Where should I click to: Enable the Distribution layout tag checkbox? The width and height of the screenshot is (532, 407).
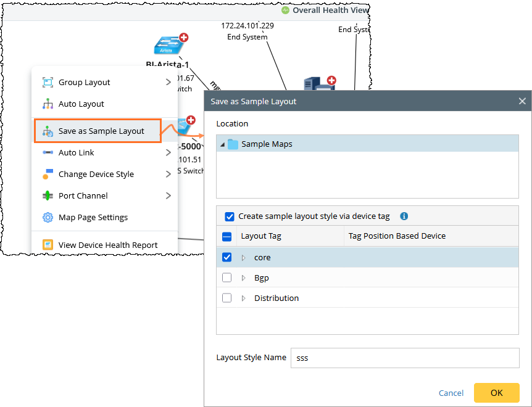(227, 298)
